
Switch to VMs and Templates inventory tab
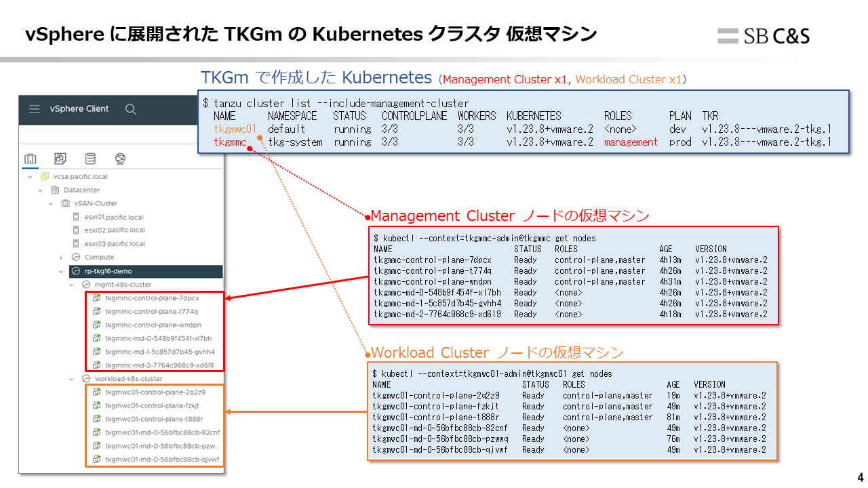click(x=60, y=159)
